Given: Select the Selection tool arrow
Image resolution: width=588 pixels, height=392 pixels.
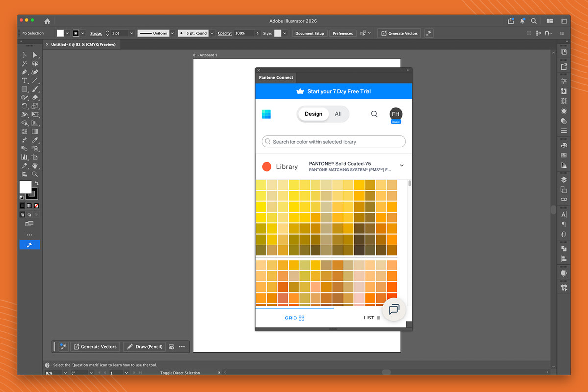Looking at the screenshot, I should click(x=24, y=55).
